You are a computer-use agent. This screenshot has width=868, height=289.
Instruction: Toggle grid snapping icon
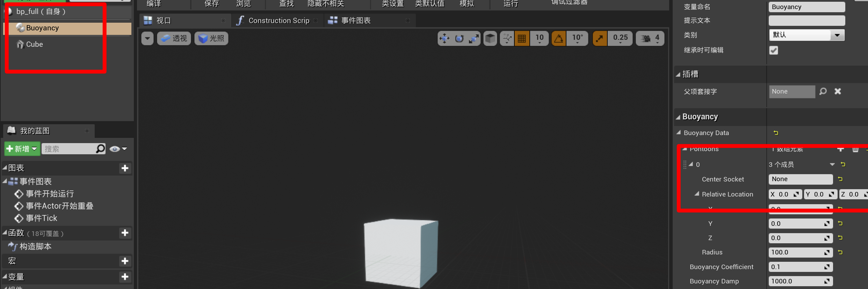[x=522, y=38]
